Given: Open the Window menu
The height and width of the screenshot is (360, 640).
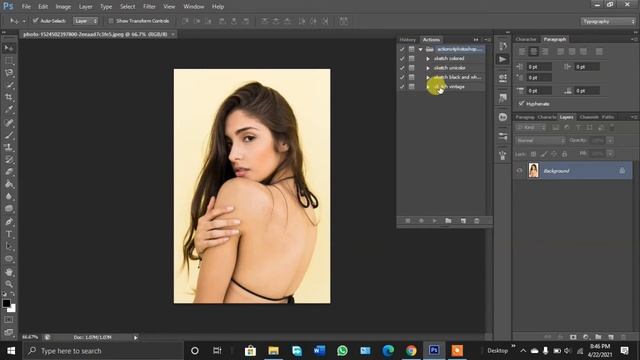Looking at the screenshot, I should [193, 7].
